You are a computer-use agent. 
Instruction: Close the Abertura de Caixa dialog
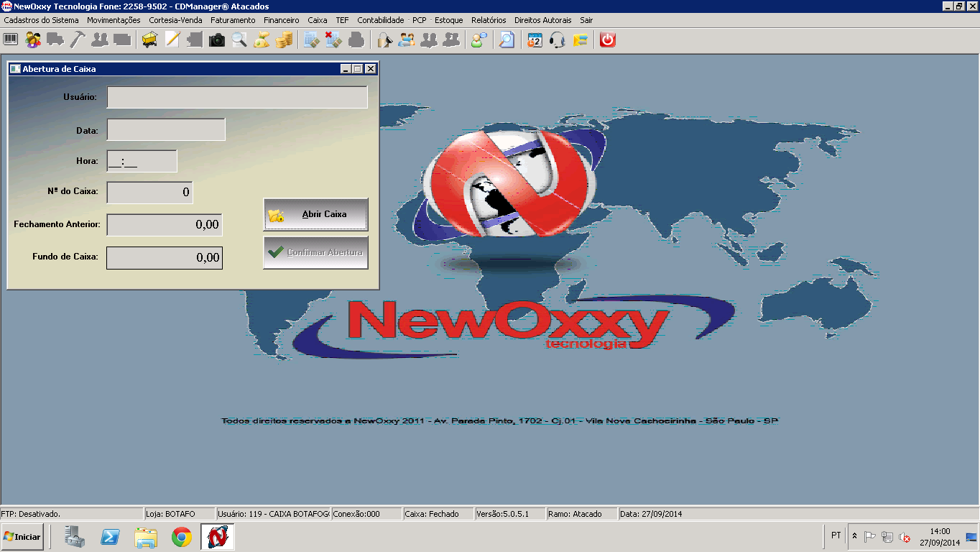click(370, 69)
